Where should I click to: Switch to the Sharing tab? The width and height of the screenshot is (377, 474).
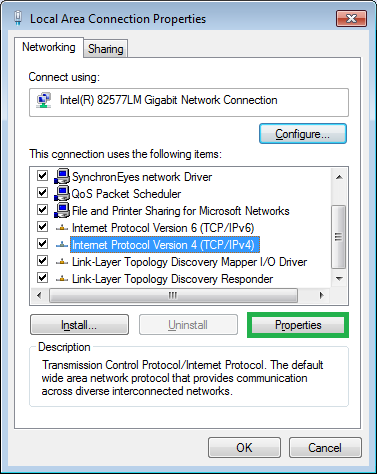point(106,49)
